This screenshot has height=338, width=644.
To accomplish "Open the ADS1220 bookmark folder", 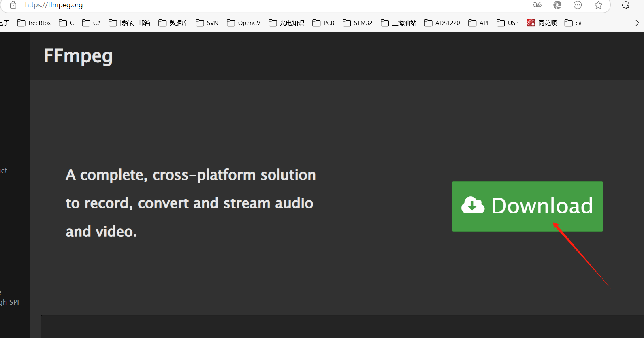I will tap(442, 23).
